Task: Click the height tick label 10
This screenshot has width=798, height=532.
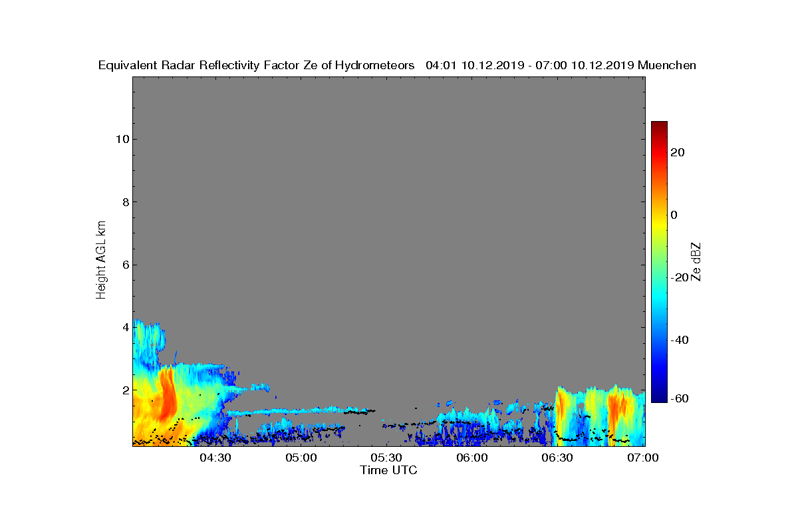Action: (122, 139)
